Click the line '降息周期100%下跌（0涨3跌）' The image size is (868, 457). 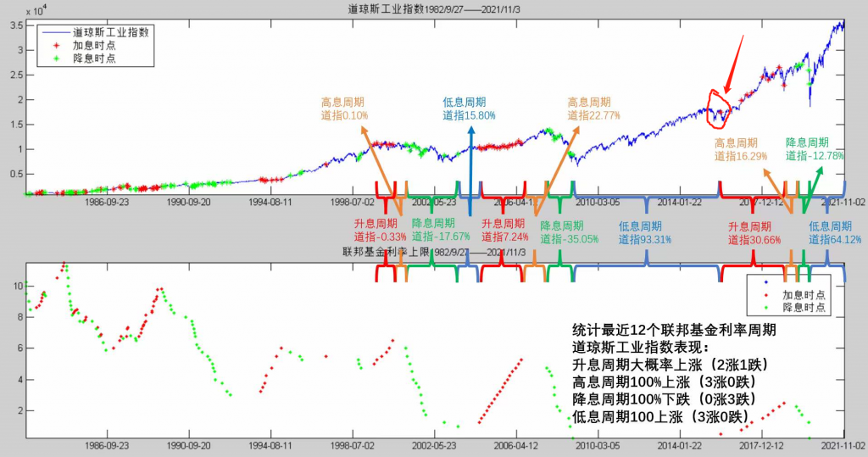[x=665, y=399]
